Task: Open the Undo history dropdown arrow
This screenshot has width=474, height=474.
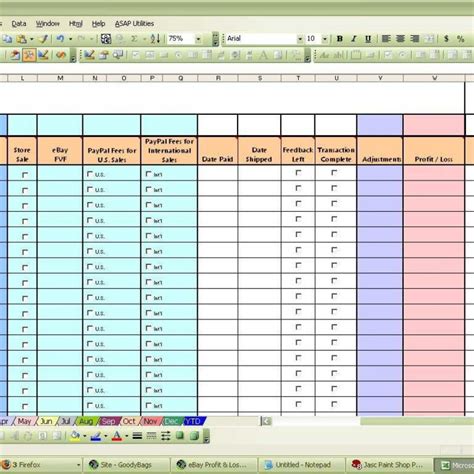Action: [x=70, y=39]
